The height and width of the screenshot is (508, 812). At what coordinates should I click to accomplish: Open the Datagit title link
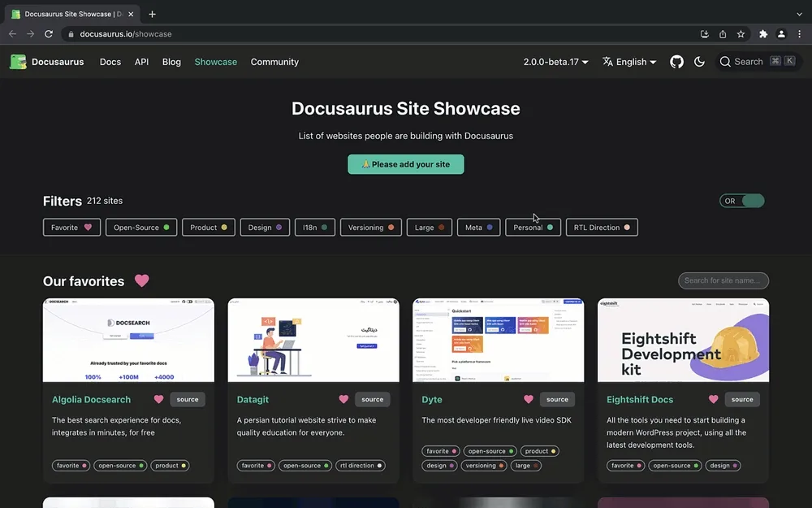pyautogui.click(x=253, y=400)
